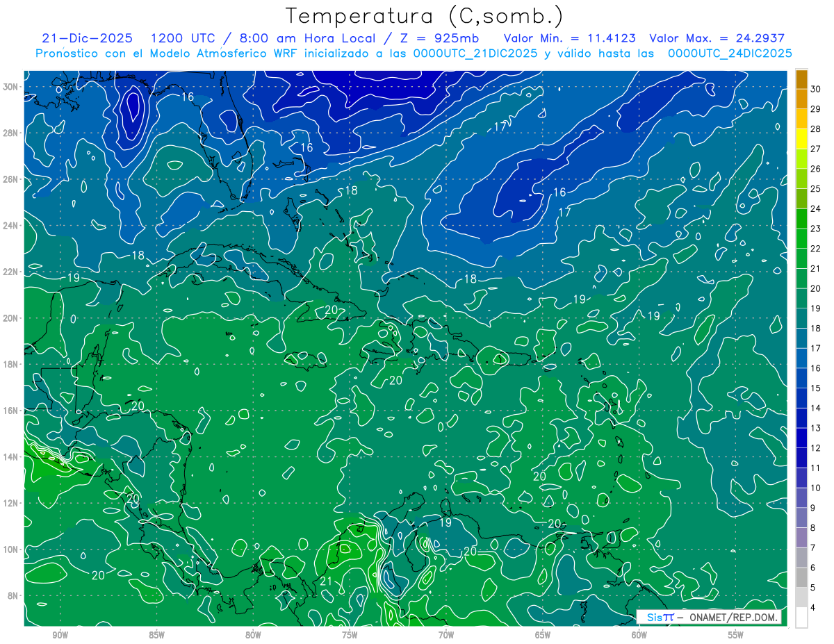This screenshot has height=644, width=834.
Task: Click the legend scale value 10
Action: point(816,488)
